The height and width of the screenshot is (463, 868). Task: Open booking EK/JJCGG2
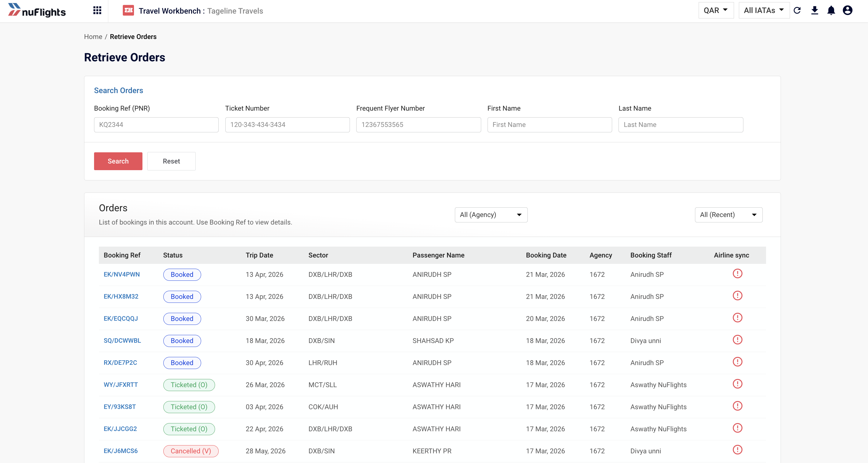pos(120,429)
